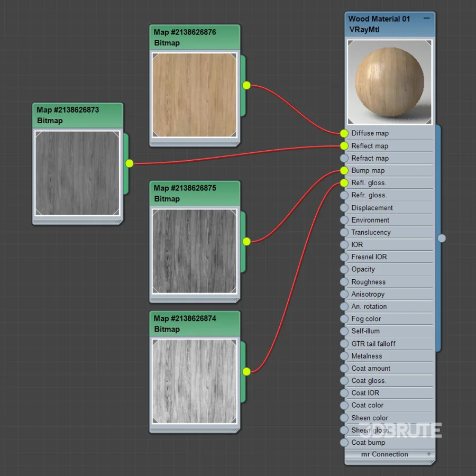
Task: Collapse Wood Material 01 using the minus toggle
Action: pyautogui.click(x=427, y=18)
